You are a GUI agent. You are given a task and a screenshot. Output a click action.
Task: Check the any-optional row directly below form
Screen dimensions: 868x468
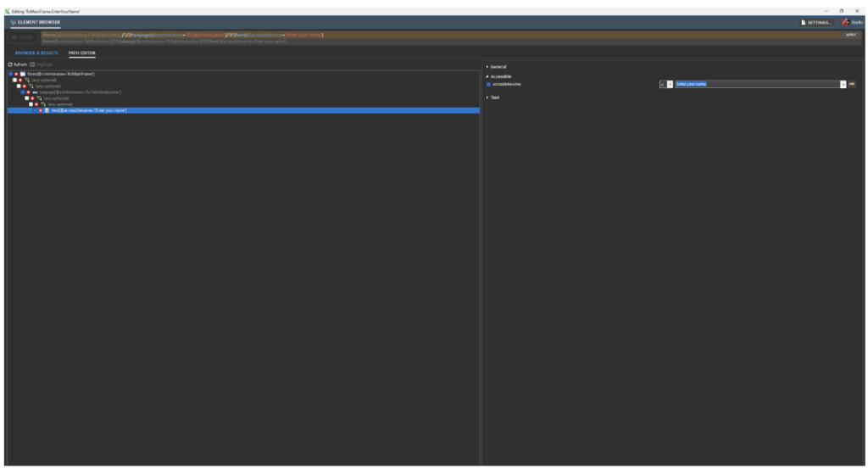coord(15,81)
